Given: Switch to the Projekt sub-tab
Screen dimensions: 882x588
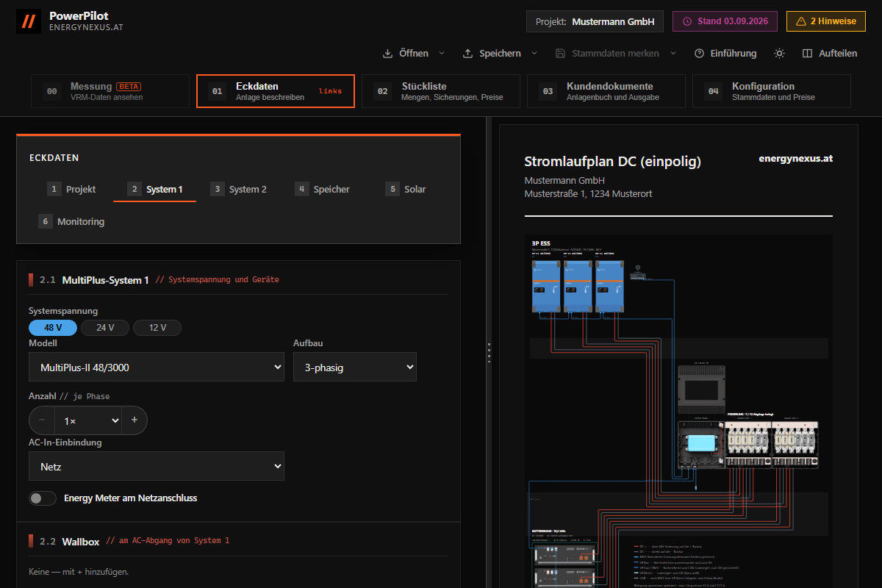Looking at the screenshot, I should [71, 189].
